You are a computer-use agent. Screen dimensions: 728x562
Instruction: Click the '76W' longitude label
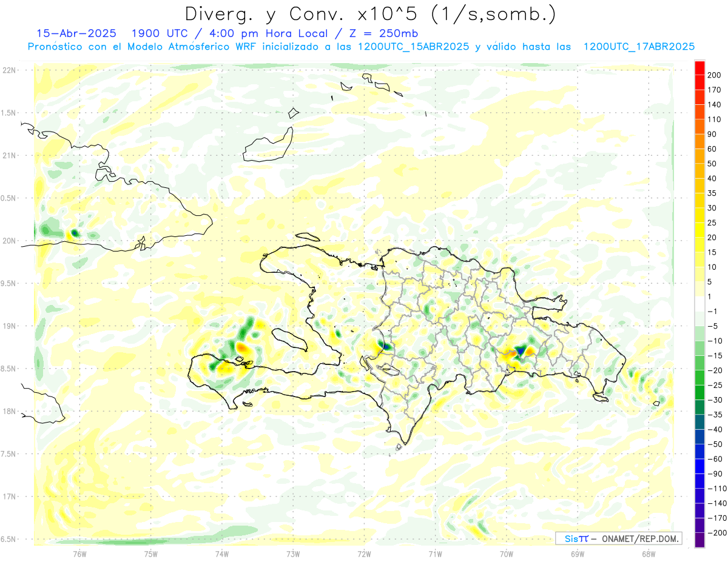[x=79, y=553]
